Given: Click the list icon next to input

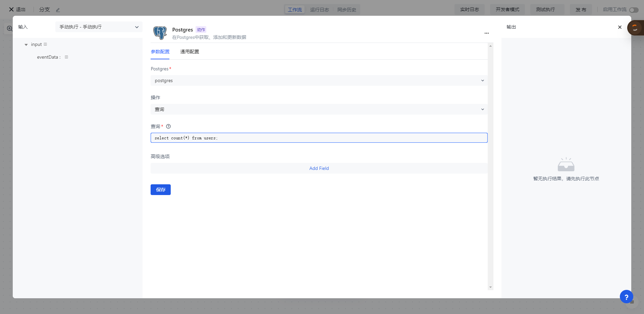Looking at the screenshot, I should (x=45, y=45).
